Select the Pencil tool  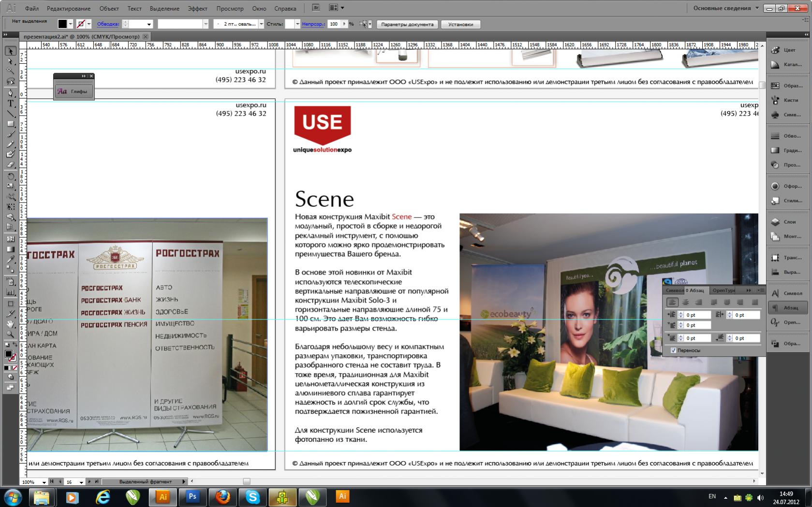[x=10, y=144]
